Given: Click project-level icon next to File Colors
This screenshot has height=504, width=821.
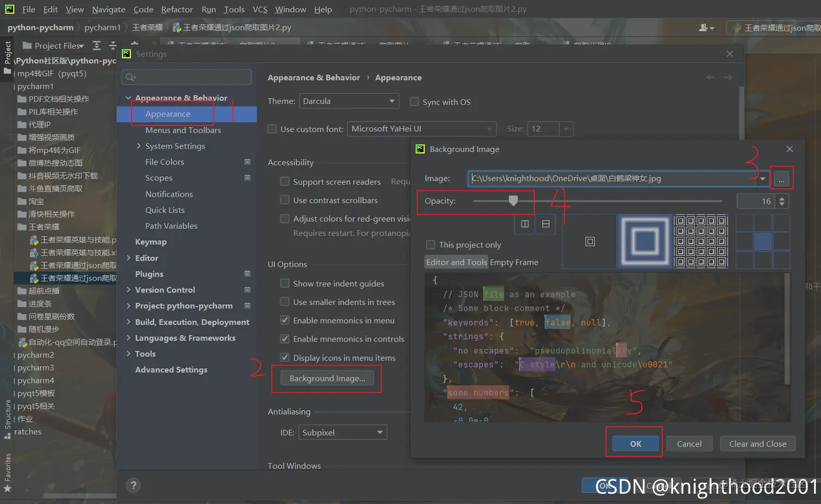Looking at the screenshot, I should pos(248,162).
